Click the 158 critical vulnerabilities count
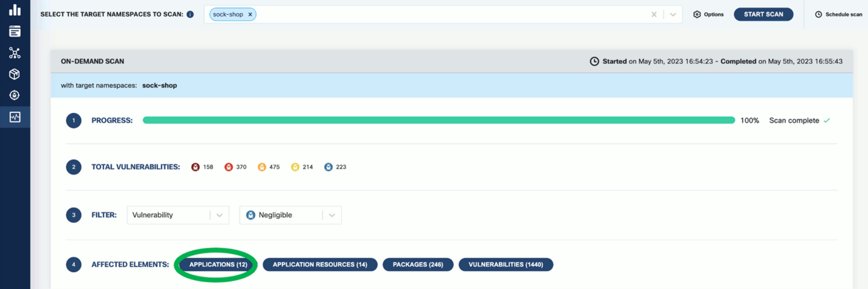868x289 pixels. click(x=208, y=167)
